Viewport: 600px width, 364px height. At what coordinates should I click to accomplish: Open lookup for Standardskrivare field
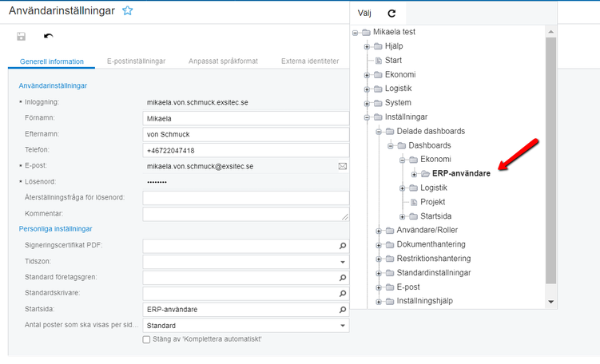[343, 294]
